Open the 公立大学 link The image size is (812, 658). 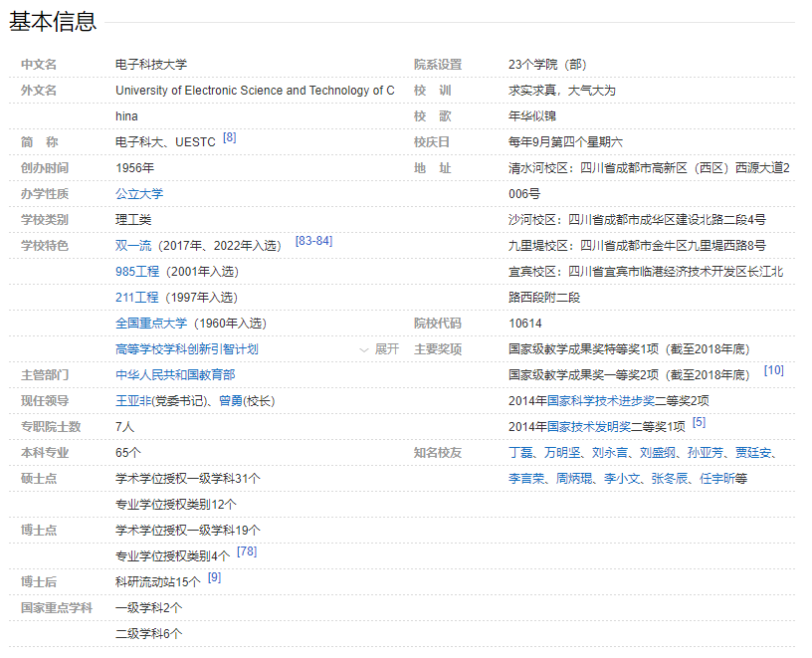click(139, 194)
